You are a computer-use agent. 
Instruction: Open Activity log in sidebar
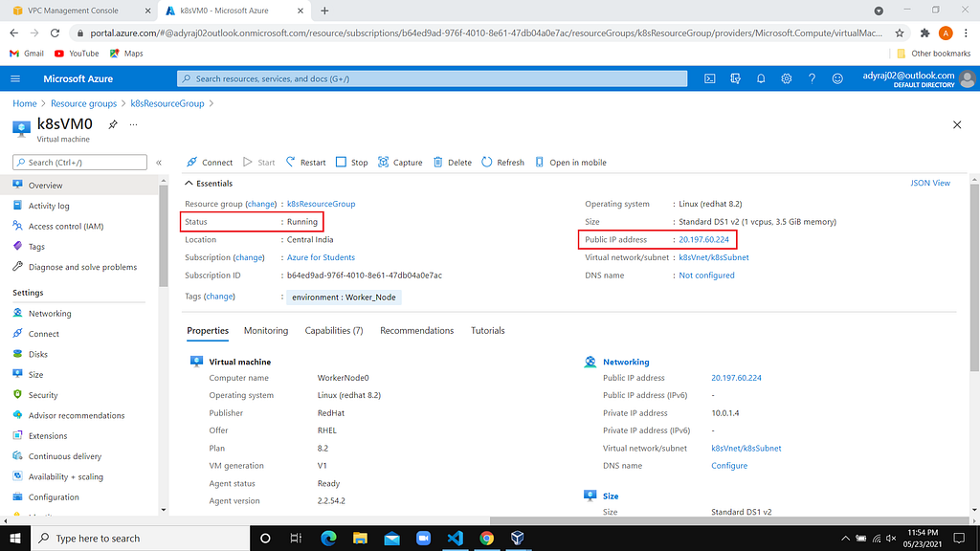click(49, 206)
